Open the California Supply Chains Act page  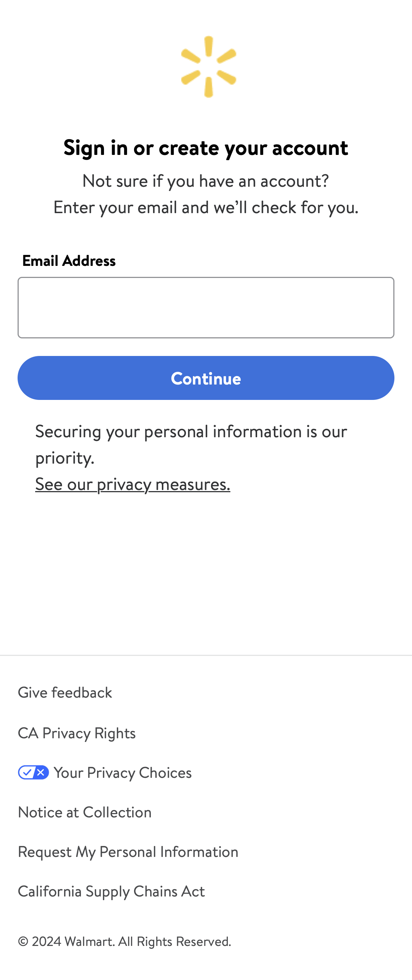click(111, 892)
